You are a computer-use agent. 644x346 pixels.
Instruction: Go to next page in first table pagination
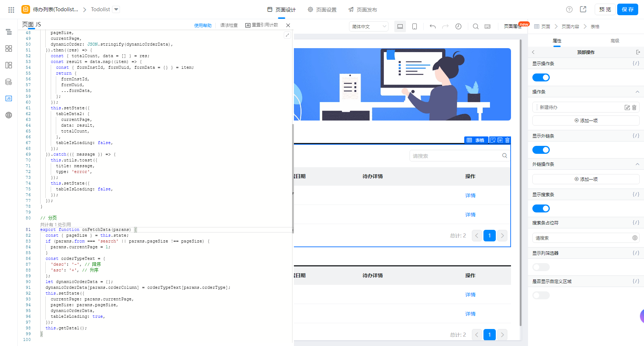click(502, 236)
